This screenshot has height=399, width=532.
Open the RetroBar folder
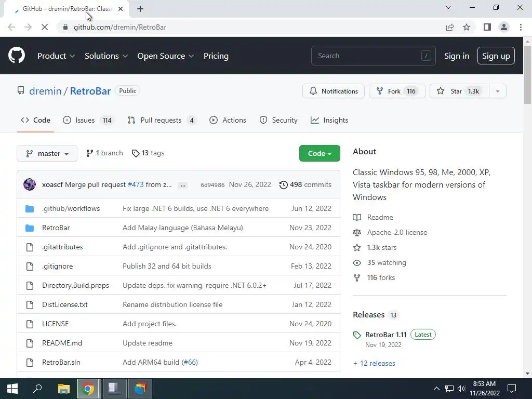pos(56,228)
